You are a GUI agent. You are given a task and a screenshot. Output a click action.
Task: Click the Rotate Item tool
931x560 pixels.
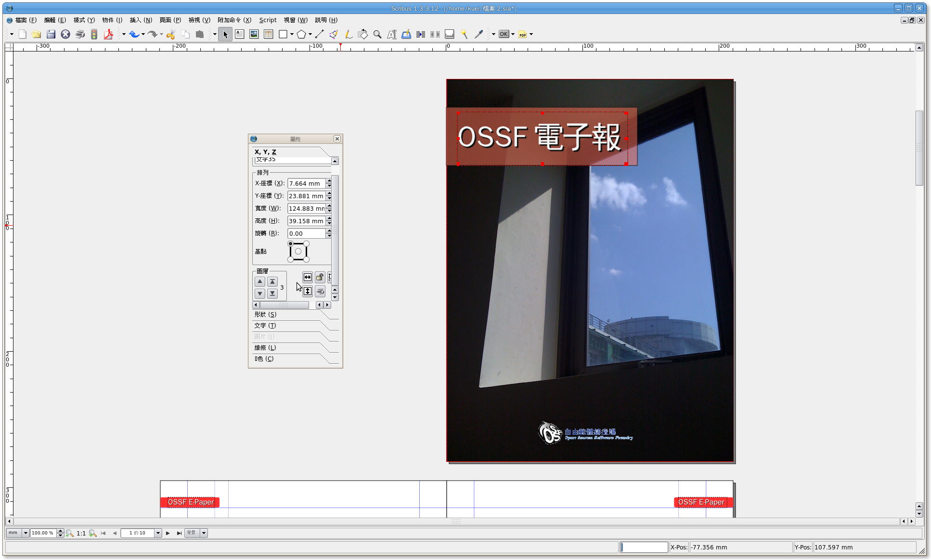[363, 34]
